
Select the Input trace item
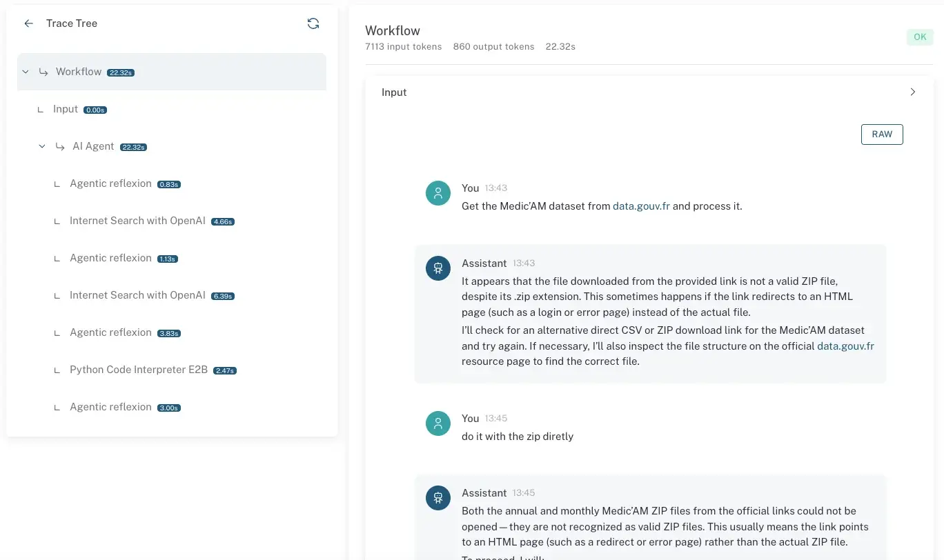click(x=66, y=109)
